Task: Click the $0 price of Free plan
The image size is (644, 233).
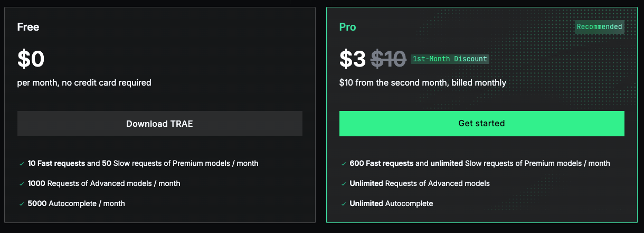Action: pos(31,59)
